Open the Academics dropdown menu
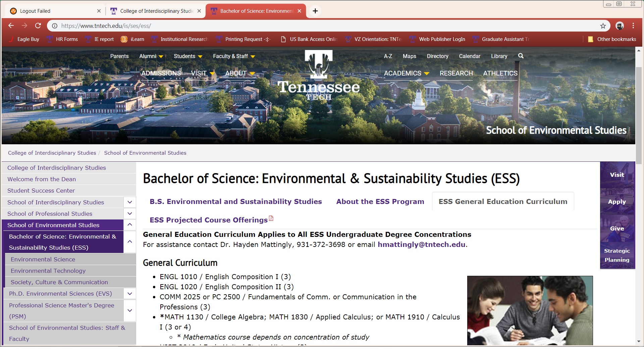 click(406, 73)
